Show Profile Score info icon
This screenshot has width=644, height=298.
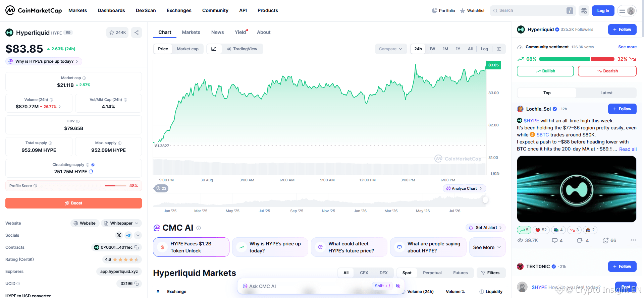click(x=35, y=186)
